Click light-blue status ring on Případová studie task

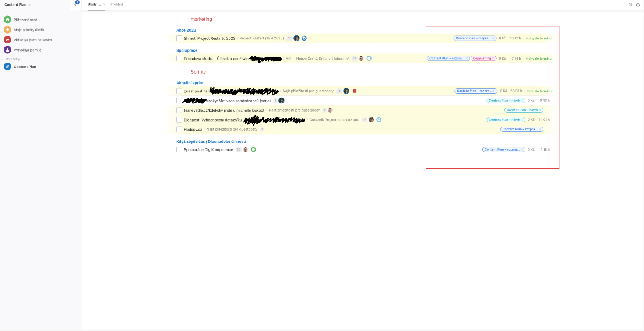pyautogui.click(x=369, y=59)
